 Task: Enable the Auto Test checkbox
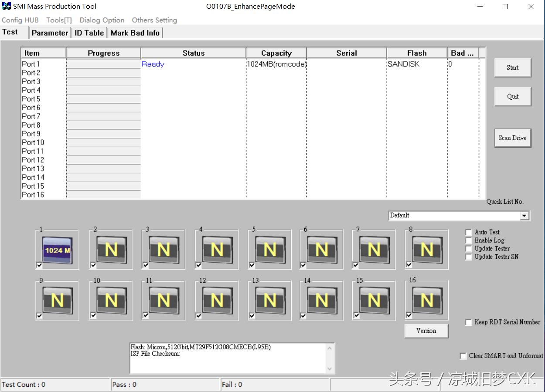[469, 232]
